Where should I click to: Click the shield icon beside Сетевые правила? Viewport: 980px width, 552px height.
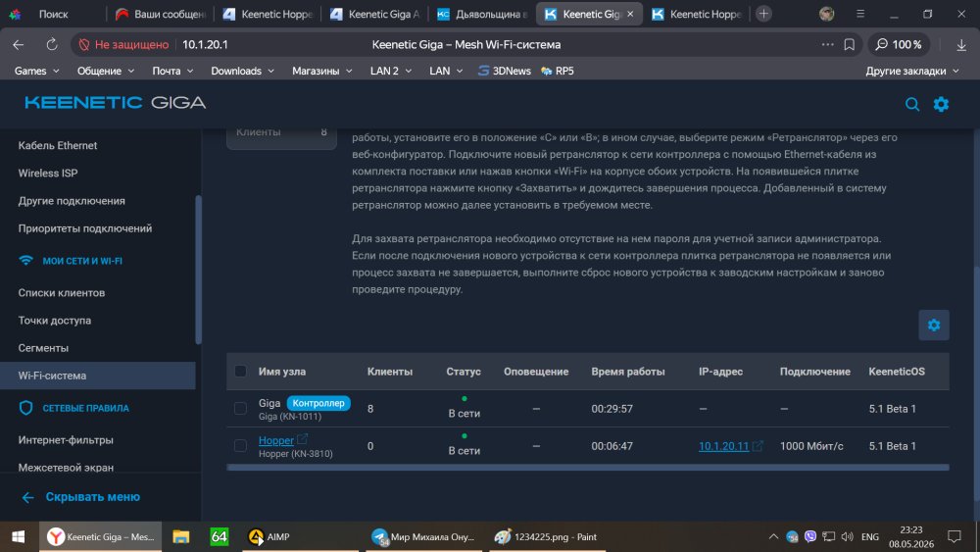tap(25, 408)
